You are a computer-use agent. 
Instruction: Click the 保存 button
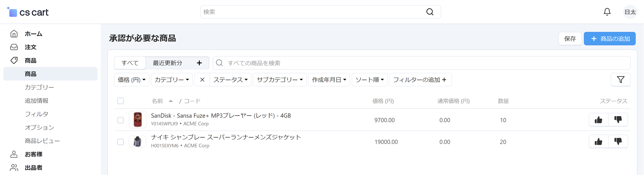click(x=570, y=39)
